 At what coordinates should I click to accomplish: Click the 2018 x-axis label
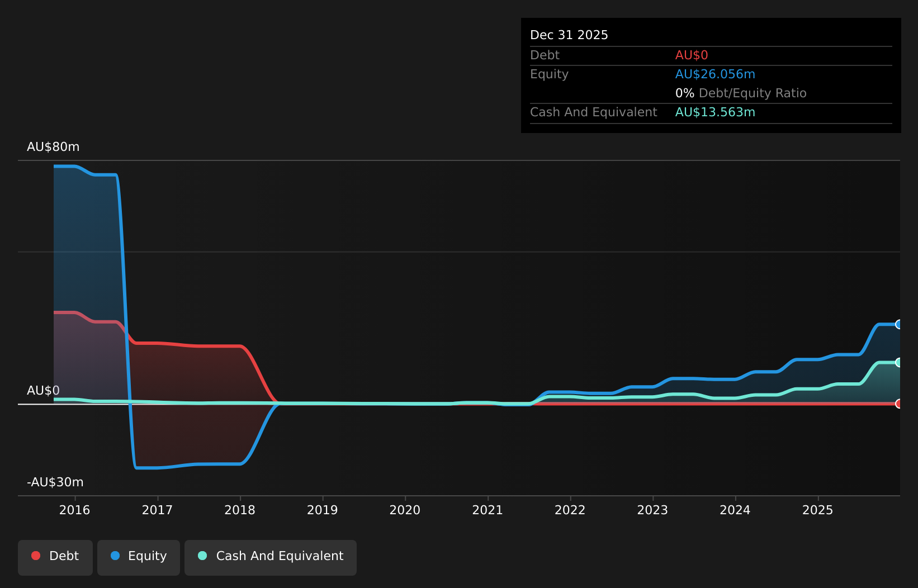[x=240, y=510]
